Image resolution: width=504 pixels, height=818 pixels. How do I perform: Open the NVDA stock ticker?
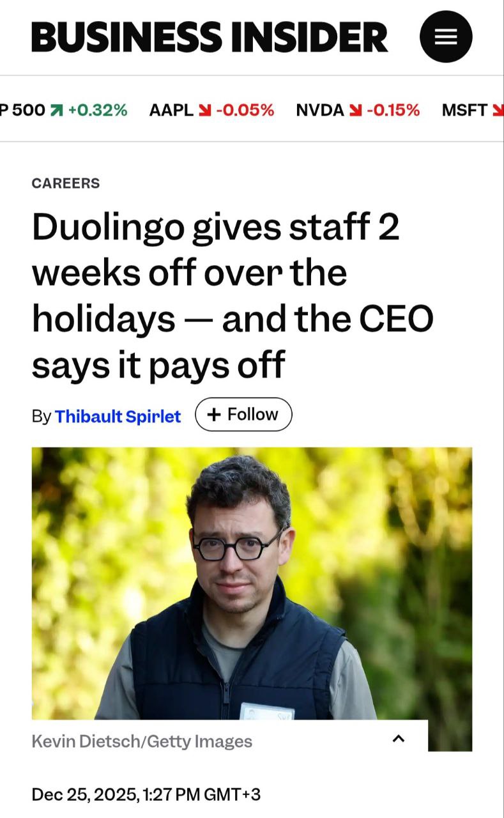coord(319,110)
